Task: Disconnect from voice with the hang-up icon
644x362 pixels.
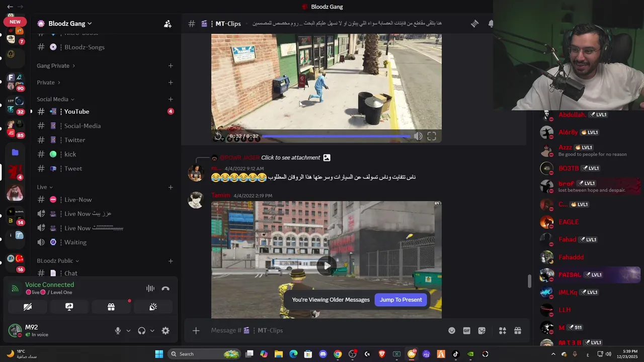Action: [x=166, y=288]
